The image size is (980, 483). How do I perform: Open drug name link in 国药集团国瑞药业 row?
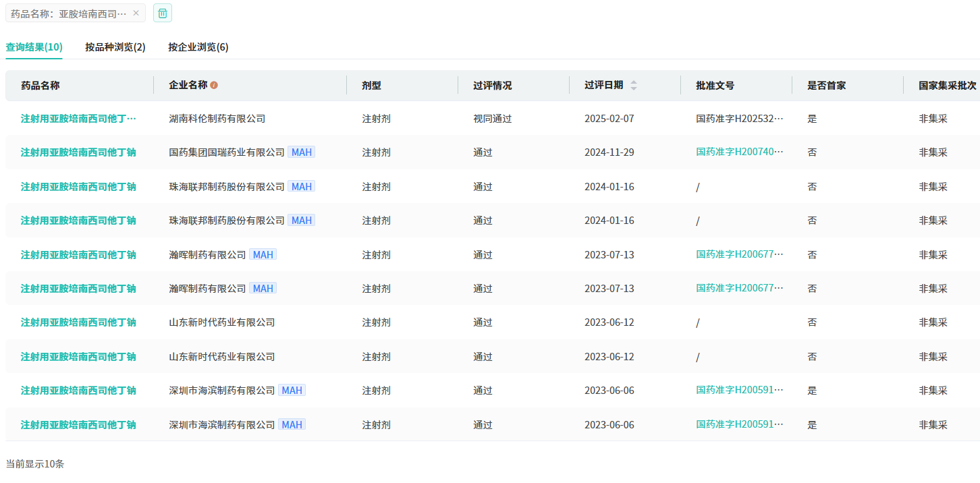point(78,152)
